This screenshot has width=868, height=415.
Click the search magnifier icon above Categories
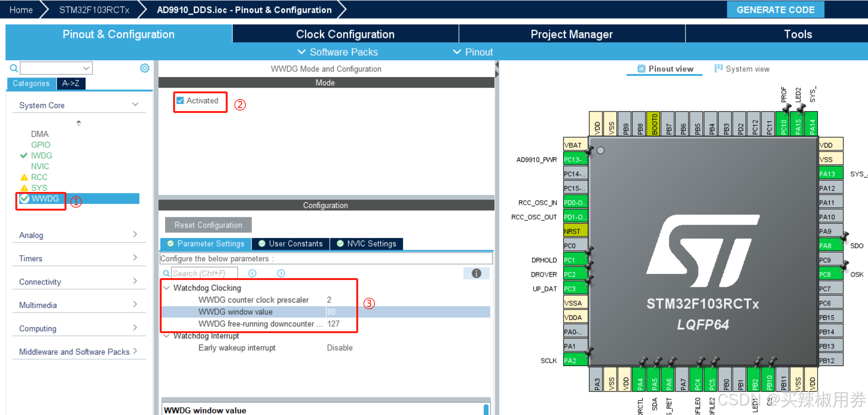(14, 68)
